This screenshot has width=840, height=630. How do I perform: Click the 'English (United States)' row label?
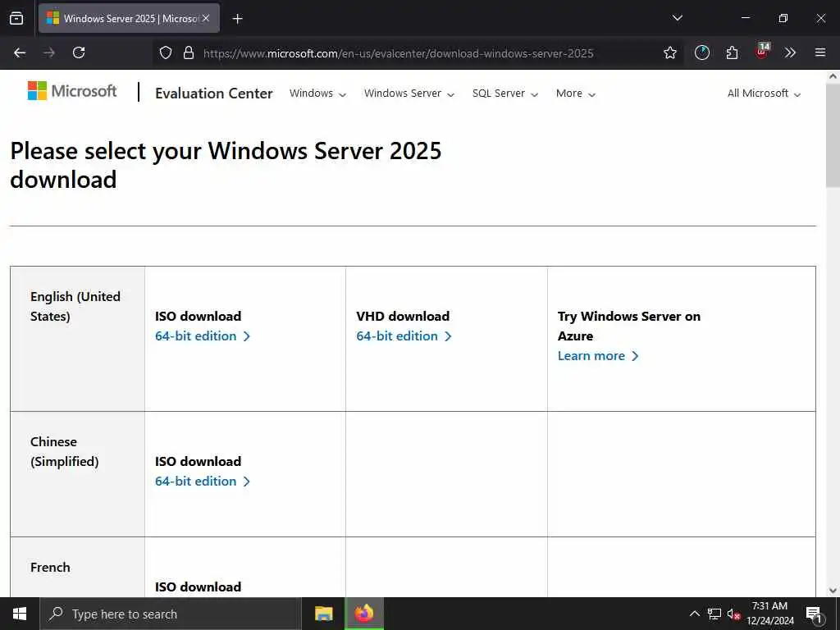75,307
